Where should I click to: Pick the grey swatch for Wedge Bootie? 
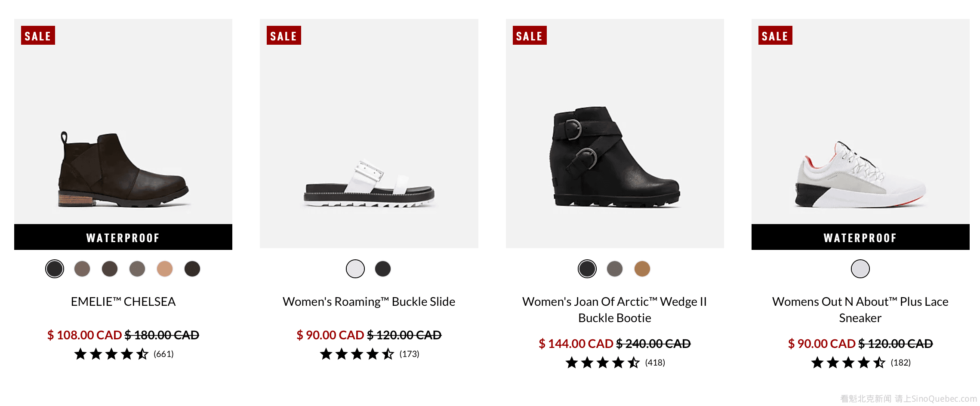[x=615, y=269]
